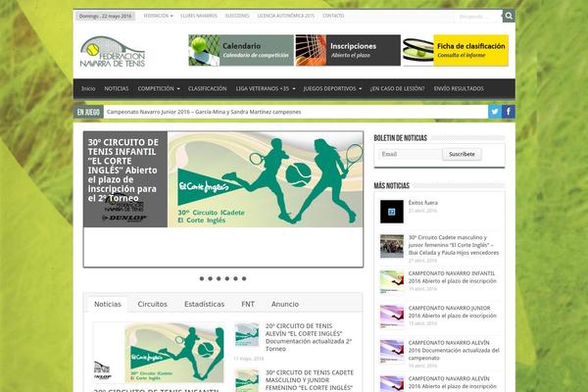This screenshot has width=588, height=392.
Task: Click the search magnifier icon
Action: click(x=509, y=16)
